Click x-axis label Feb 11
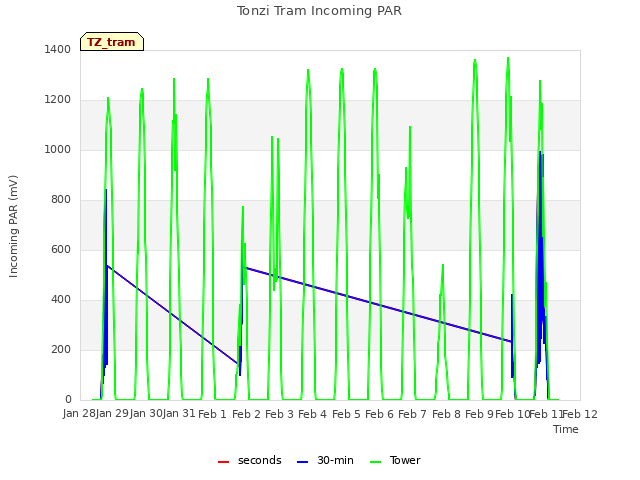Screen dimensions: 640x480 click(546, 414)
